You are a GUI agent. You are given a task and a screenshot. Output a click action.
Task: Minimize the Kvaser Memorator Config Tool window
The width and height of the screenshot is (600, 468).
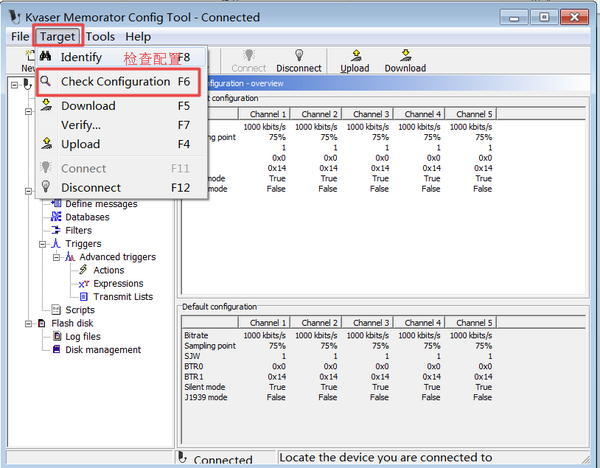tap(514, 18)
